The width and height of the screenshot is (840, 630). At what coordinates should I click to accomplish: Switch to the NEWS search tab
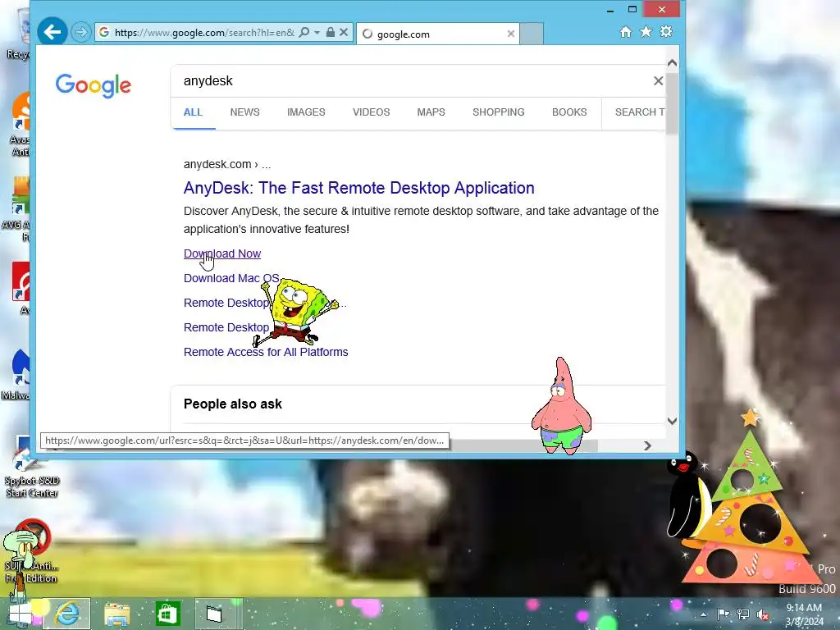244,112
